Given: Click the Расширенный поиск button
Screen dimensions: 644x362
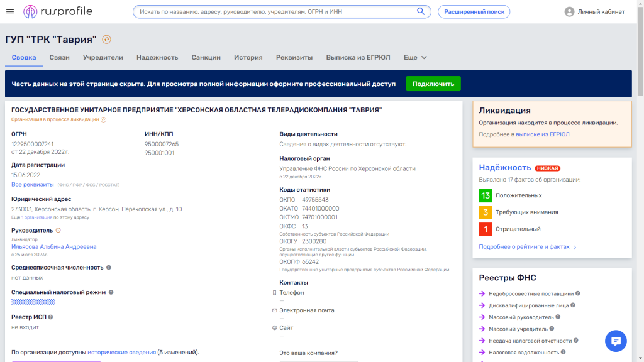Looking at the screenshot, I should [474, 12].
